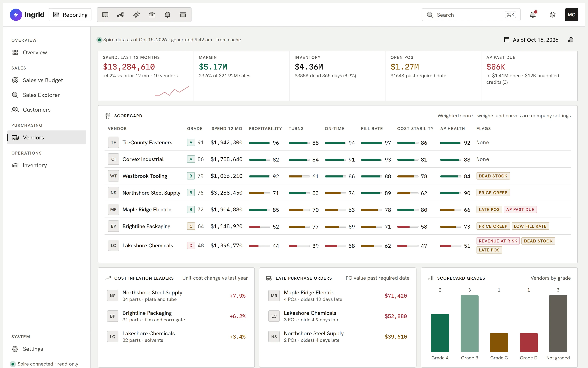588x368 pixels.
Task: Open the ringing bell alerts icon in the toolbar
Action: (167, 15)
